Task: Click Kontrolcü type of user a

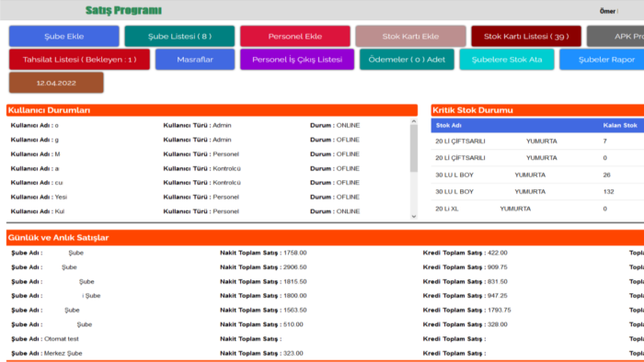Action: click(226, 168)
